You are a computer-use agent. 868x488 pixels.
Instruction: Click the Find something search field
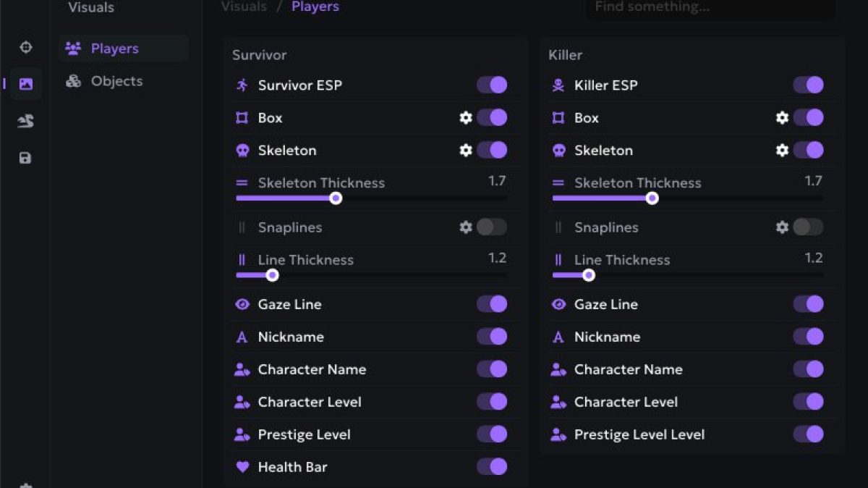pyautogui.click(x=709, y=7)
